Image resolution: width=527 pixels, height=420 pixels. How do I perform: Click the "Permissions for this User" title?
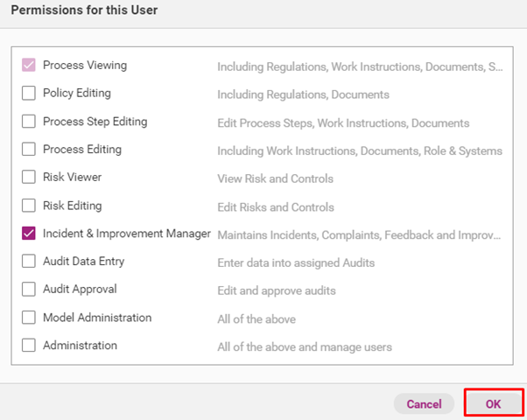[x=84, y=10]
